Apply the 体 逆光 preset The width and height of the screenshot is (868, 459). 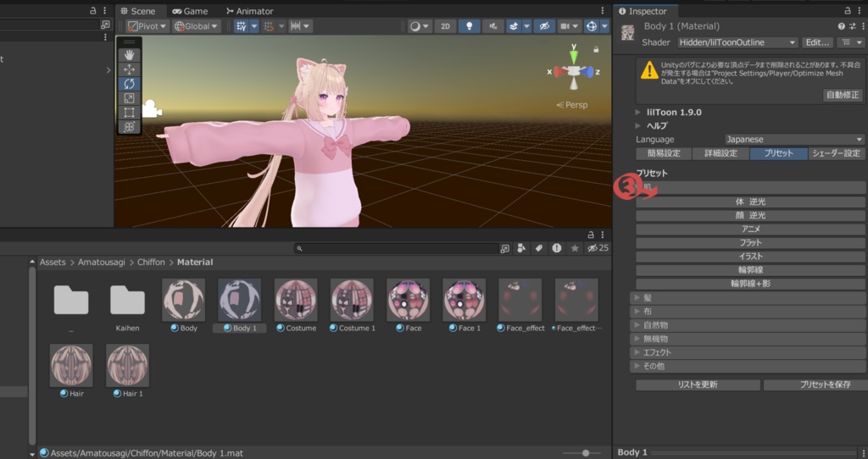click(750, 202)
